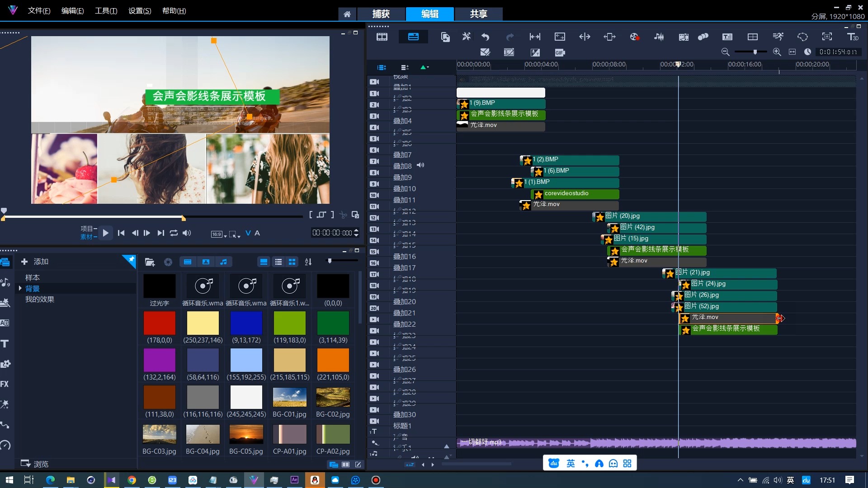The width and height of the screenshot is (868, 488).
Task: Click the Undo arrow in timeline toolbar
Action: coord(486,37)
